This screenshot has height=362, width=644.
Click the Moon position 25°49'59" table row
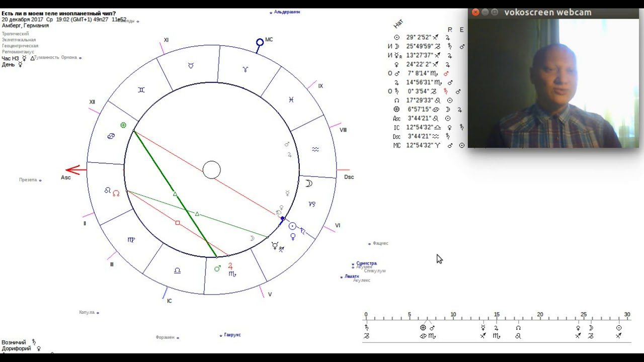(427, 46)
